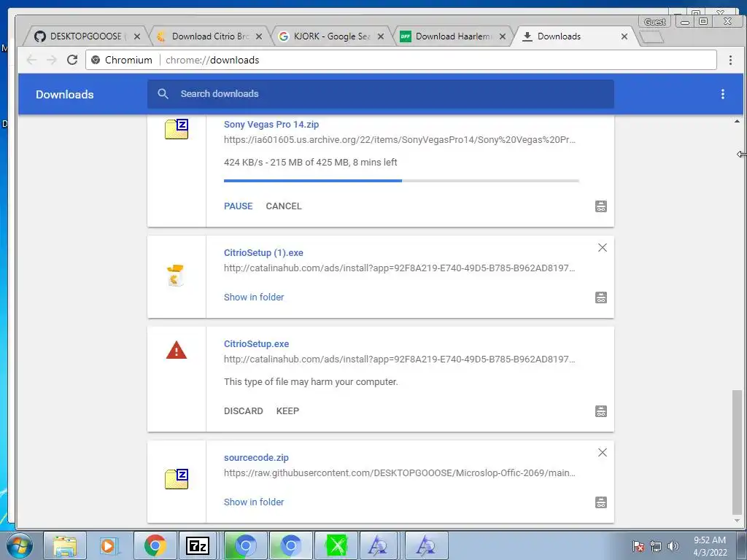Click the Google Chrome taskbar icon
The width and height of the screenshot is (747, 560).
(155, 545)
